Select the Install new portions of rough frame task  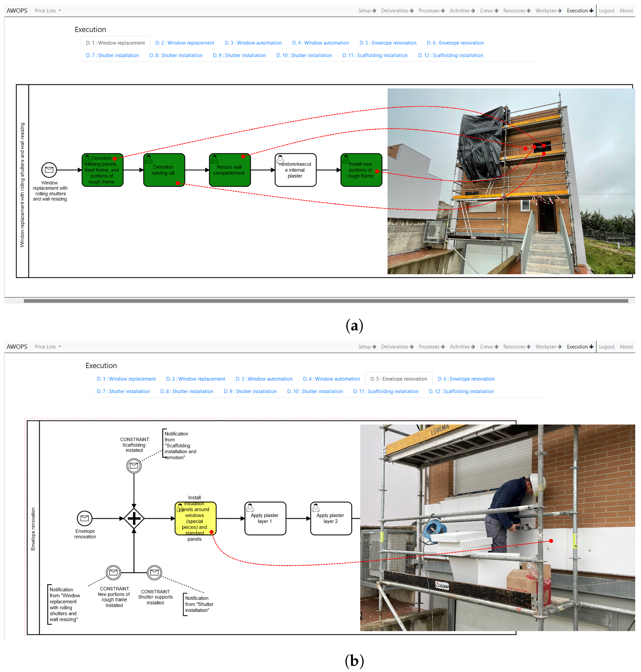click(361, 170)
